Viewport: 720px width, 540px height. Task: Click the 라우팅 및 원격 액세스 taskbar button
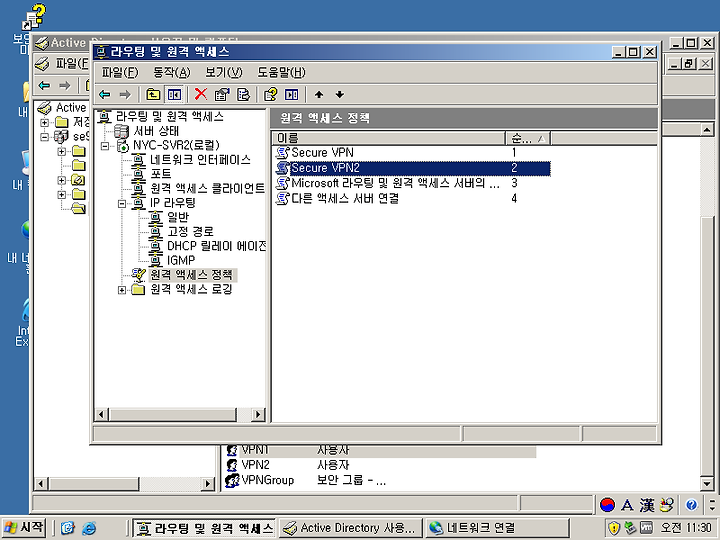coord(204,528)
